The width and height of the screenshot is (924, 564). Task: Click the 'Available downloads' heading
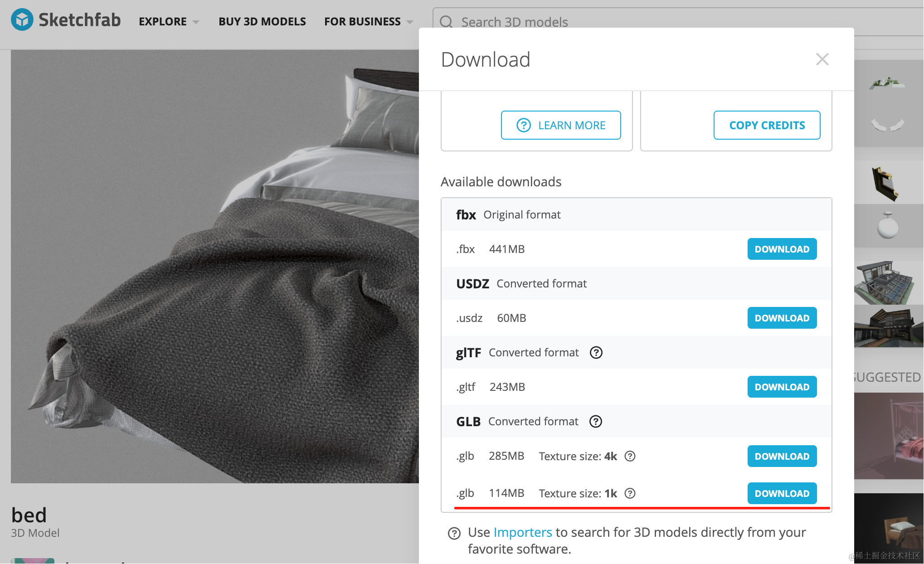(x=501, y=182)
